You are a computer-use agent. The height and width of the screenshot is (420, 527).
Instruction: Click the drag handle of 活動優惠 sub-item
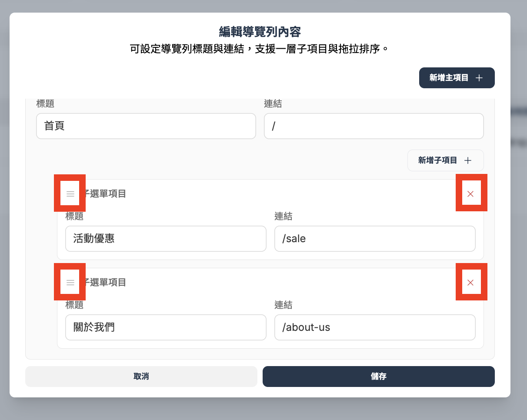click(70, 193)
